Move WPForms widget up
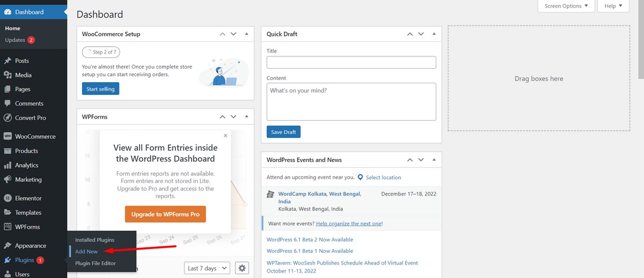 point(223,116)
